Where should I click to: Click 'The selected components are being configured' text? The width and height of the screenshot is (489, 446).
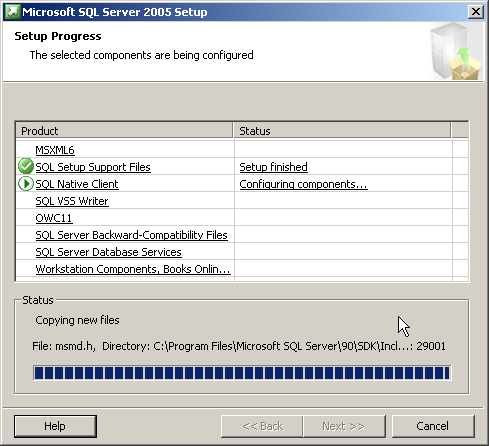click(x=142, y=55)
